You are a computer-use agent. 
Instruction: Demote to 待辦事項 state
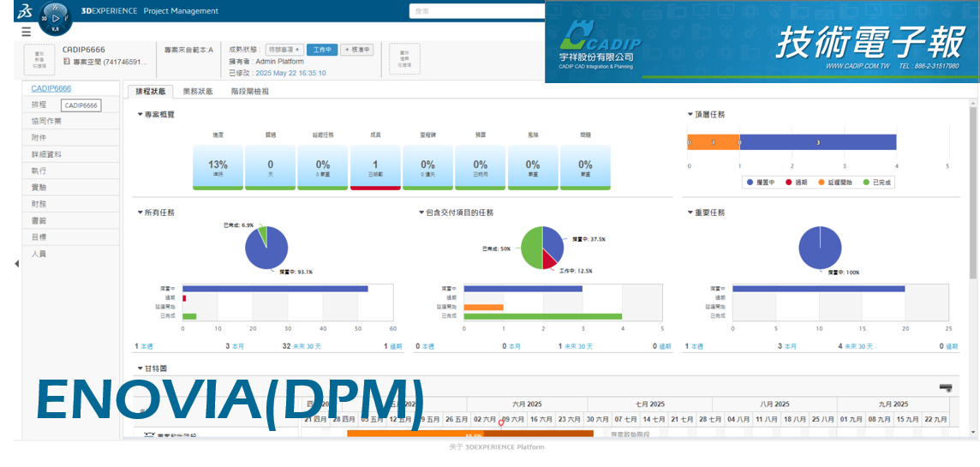[285, 50]
